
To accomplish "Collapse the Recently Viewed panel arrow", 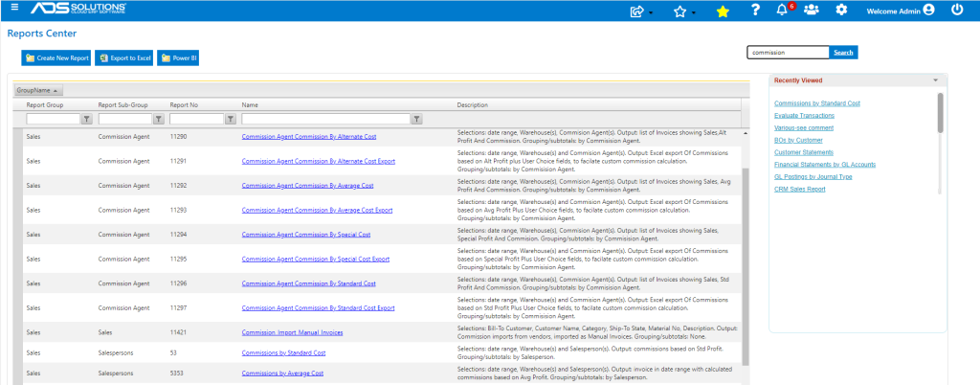I will click(935, 80).
